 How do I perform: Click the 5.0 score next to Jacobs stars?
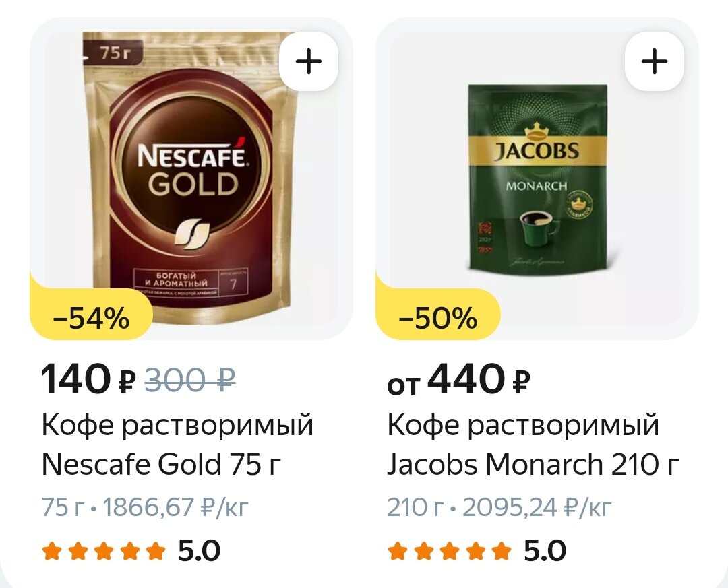[x=545, y=551]
